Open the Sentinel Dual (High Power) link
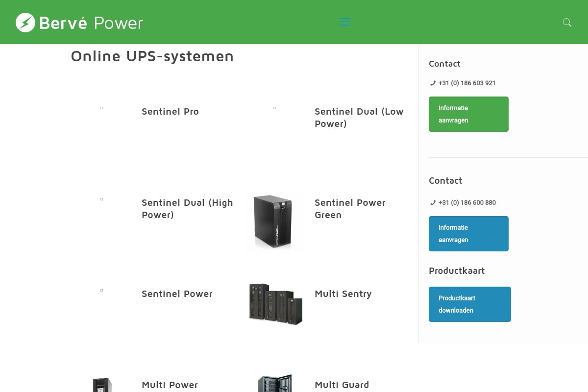 [x=187, y=209]
